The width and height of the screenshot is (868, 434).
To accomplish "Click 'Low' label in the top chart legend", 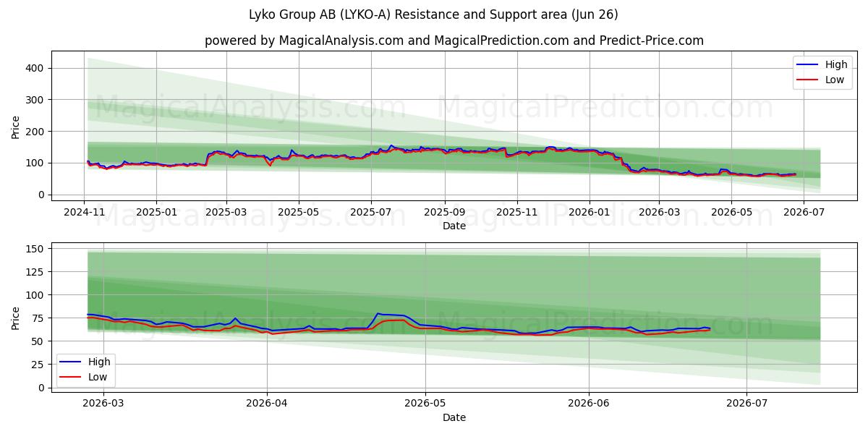I will (x=835, y=80).
